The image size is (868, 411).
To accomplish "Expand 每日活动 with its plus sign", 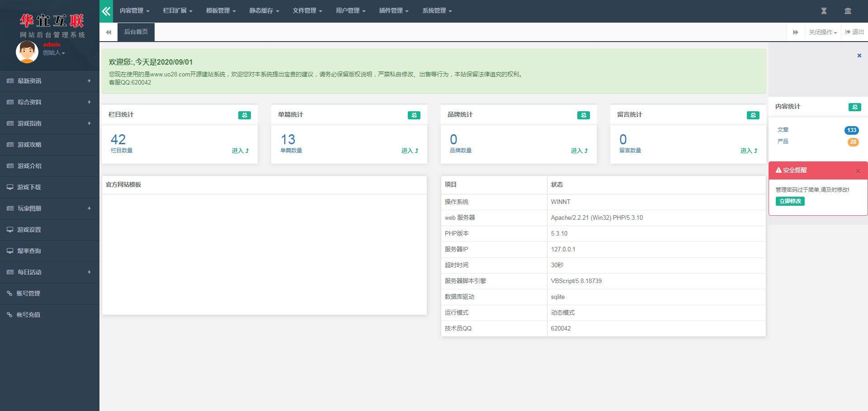I will [89, 272].
